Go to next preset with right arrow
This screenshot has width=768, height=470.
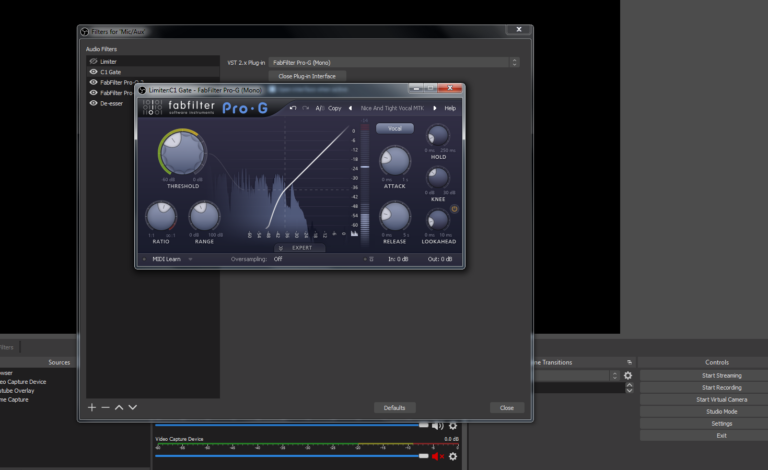(x=434, y=108)
